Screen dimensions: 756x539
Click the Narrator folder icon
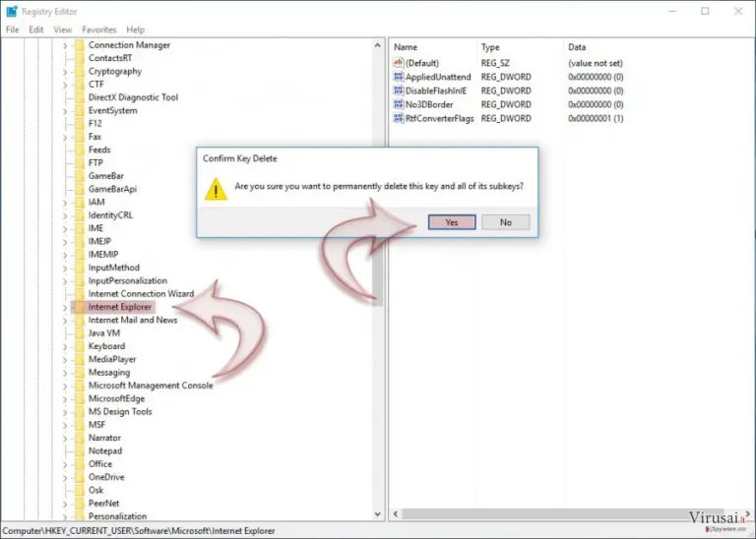point(79,438)
